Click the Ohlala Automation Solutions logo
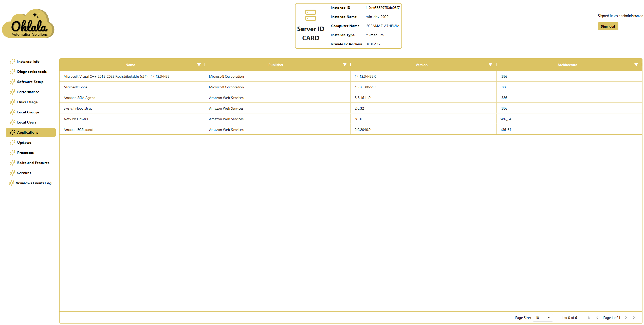The width and height of the screenshot is (644, 325). pyautogui.click(x=28, y=24)
